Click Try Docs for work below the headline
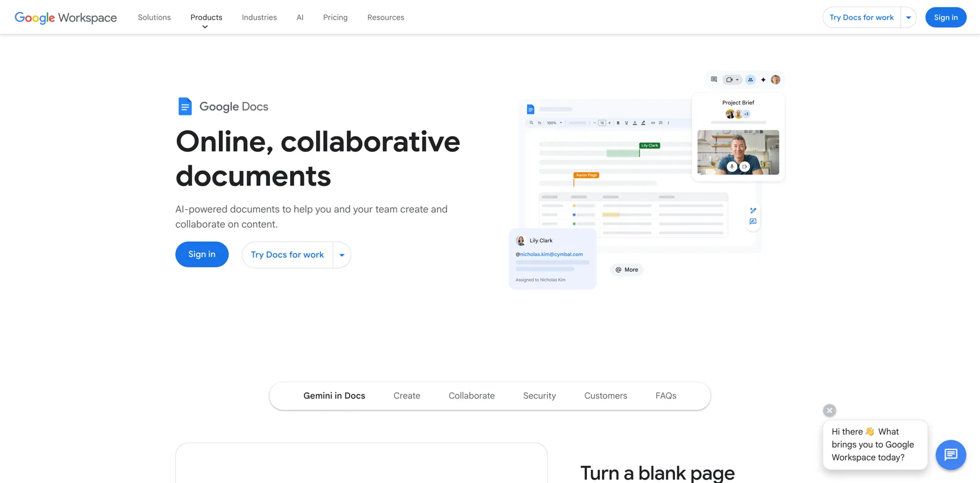The width and height of the screenshot is (980, 483). pos(287,255)
